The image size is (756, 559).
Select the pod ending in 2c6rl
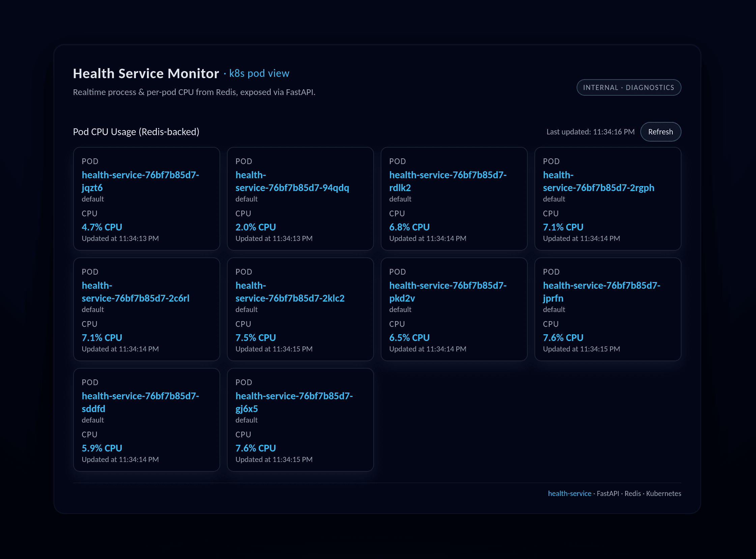pyautogui.click(x=136, y=292)
